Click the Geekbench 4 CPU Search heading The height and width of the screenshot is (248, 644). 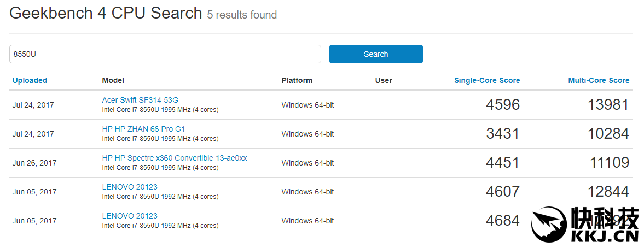pos(106,14)
